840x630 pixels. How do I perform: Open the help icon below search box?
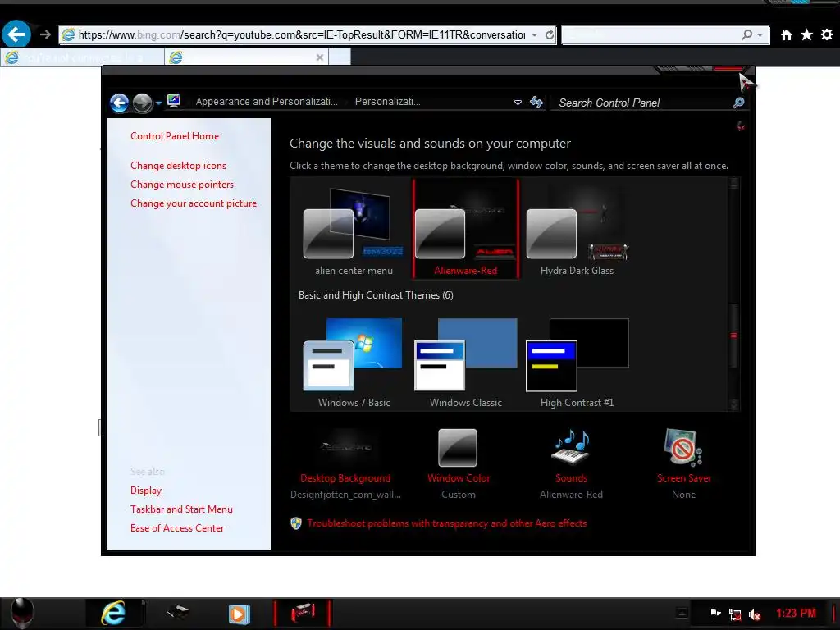pyautogui.click(x=741, y=126)
